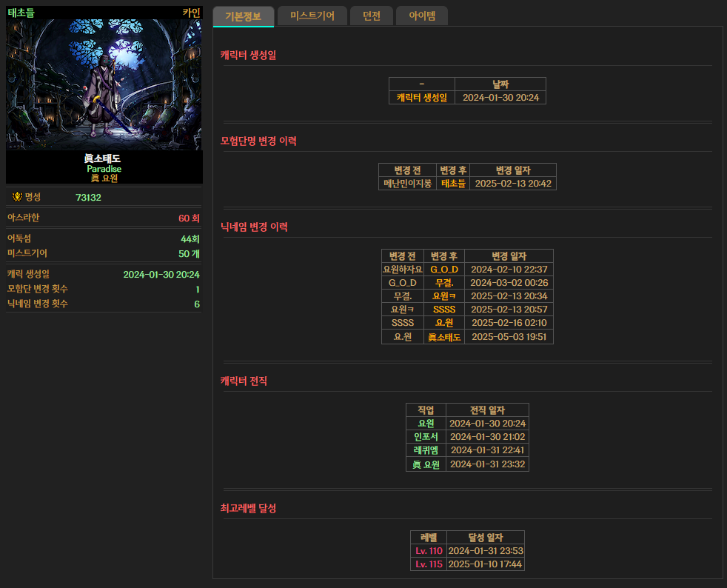Click the character portrait artwork
The image size is (727, 588).
click(104, 84)
